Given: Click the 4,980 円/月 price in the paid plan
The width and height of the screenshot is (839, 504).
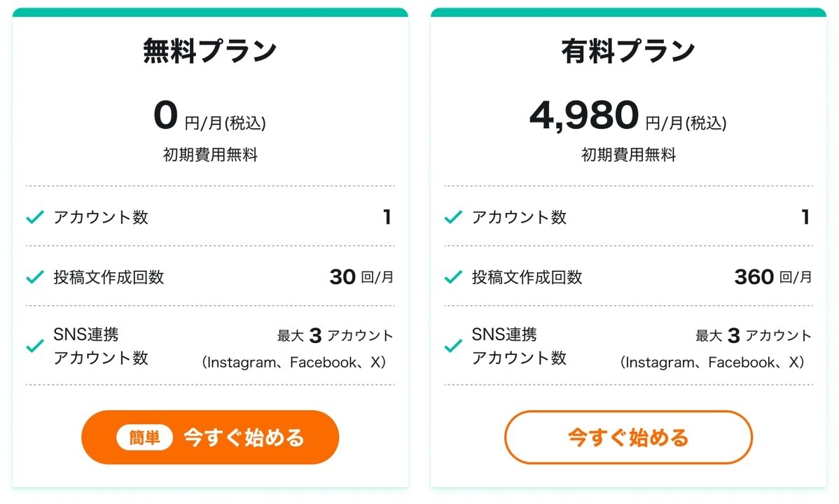Looking at the screenshot, I should point(627,117).
